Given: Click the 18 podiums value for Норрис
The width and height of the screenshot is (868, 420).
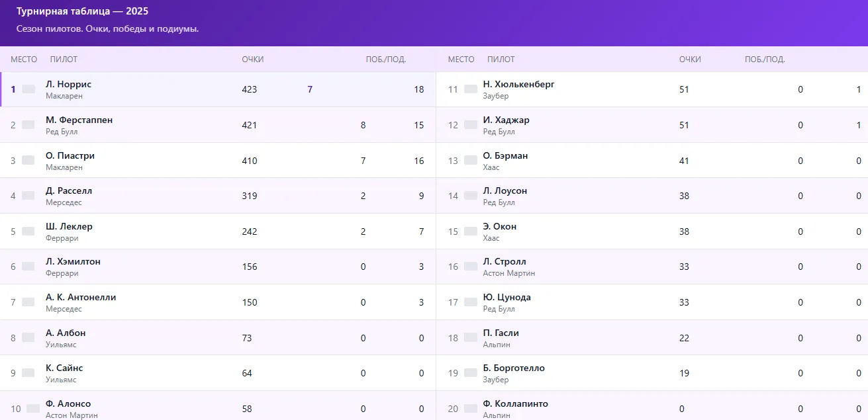Looking at the screenshot, I should [x=419, y=89].
